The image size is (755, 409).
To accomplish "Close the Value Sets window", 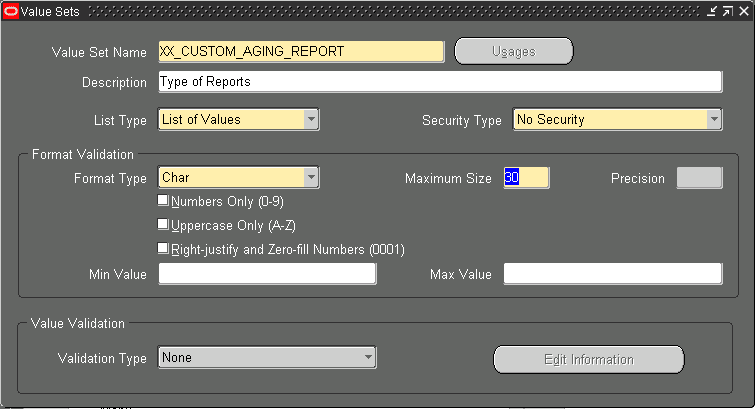I will pyautogui.click(x=742, y=9).
